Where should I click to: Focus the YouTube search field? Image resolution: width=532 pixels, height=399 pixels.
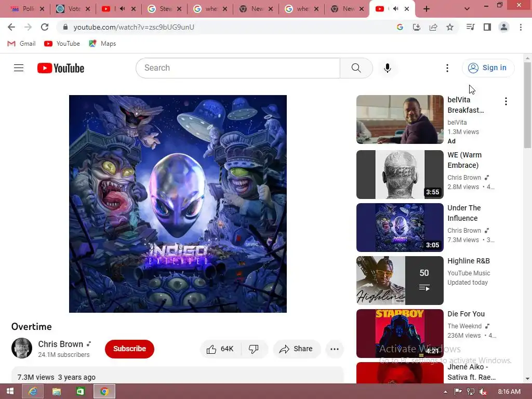[x=238, y=68]
